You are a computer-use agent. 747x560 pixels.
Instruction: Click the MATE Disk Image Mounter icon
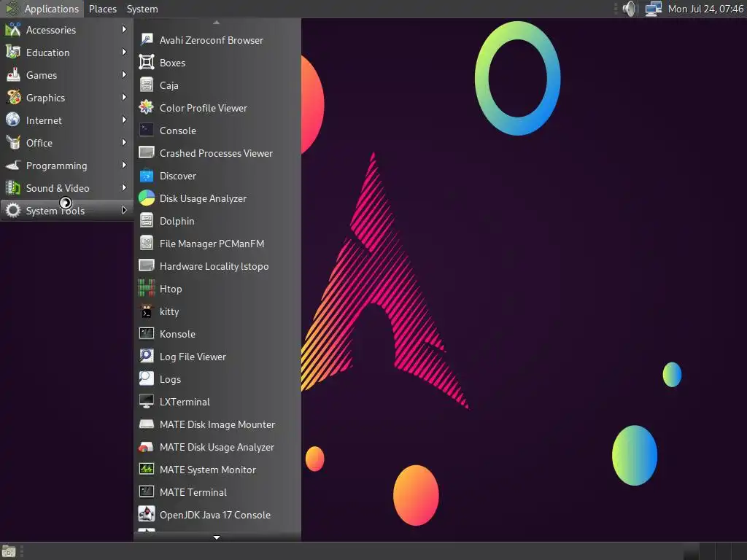click(146, 424)
